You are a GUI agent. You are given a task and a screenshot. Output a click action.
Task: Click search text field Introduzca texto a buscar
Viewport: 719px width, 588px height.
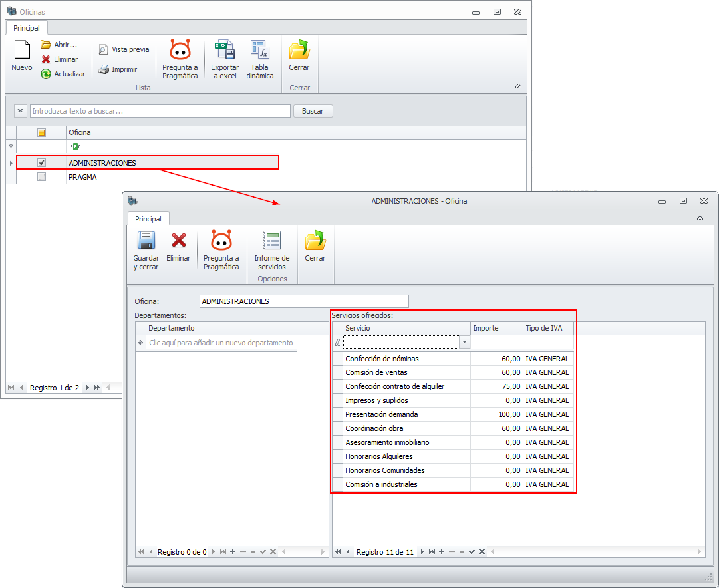coord(160,111)
